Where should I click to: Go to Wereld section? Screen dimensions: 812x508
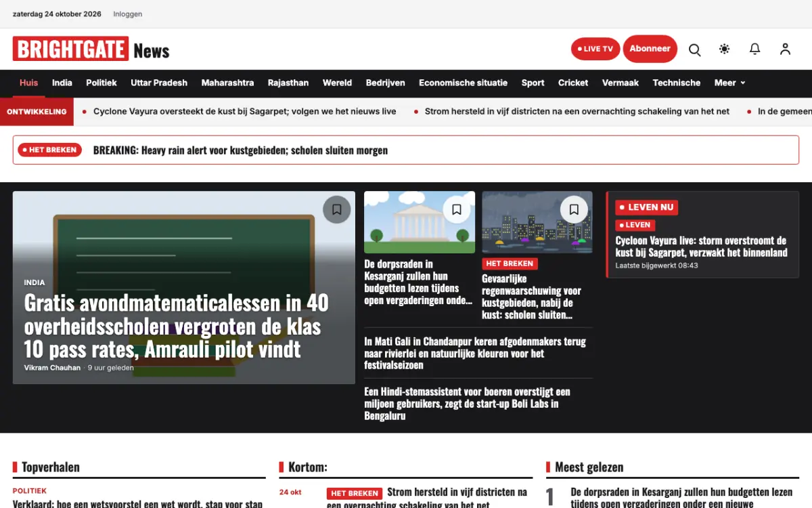[337, 83]
